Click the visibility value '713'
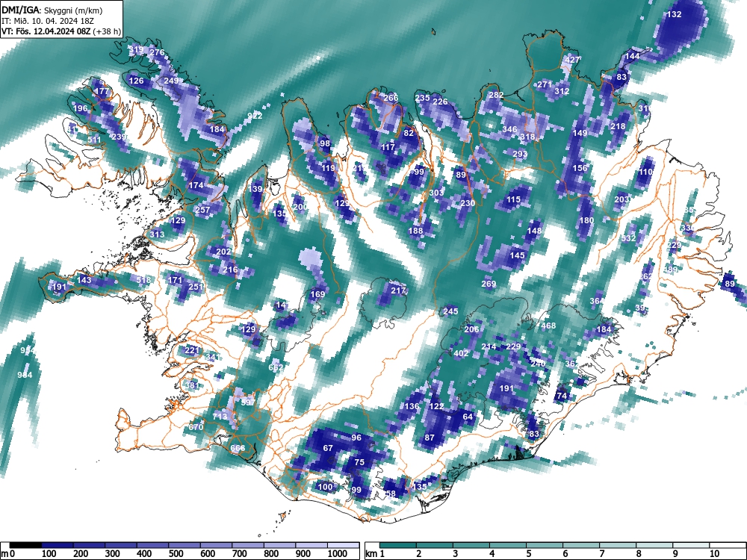The width and height of the screenshot is (747, 560). tap(220, 417)
